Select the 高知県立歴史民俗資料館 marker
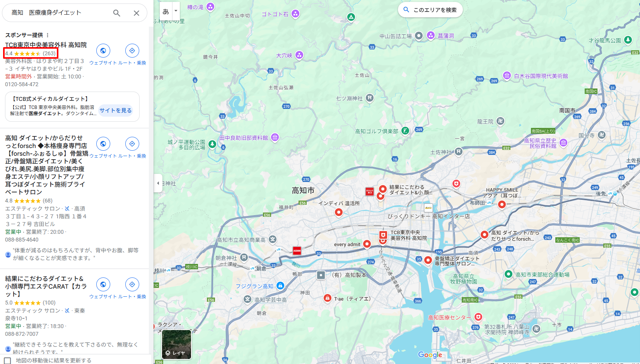 coord(563,143)
